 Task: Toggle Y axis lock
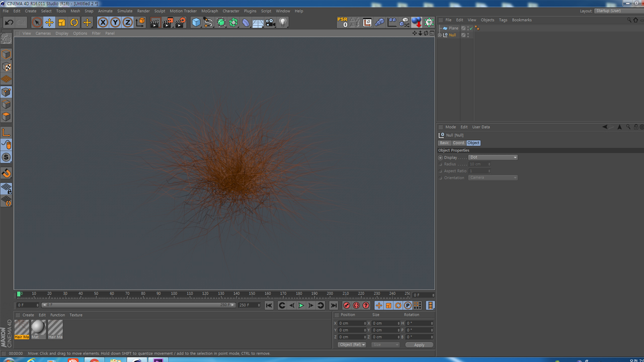point(115,22)
